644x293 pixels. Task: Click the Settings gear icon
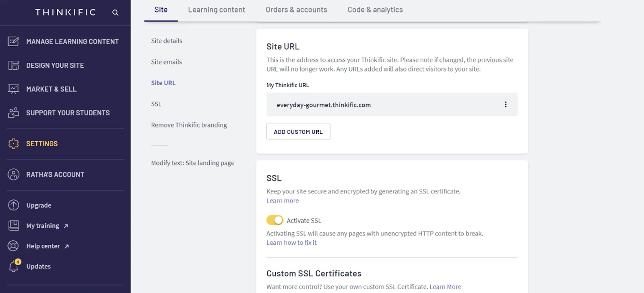[13, 143]
